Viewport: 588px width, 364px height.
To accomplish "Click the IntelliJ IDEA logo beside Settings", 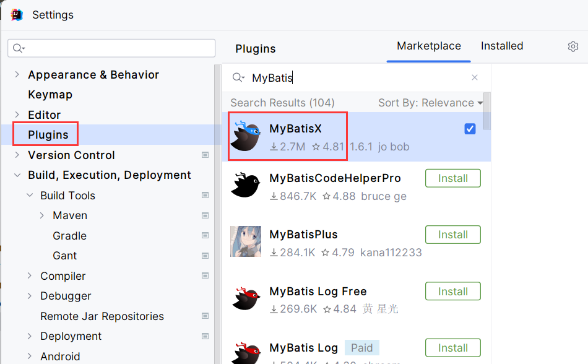I will pos(15,14).
